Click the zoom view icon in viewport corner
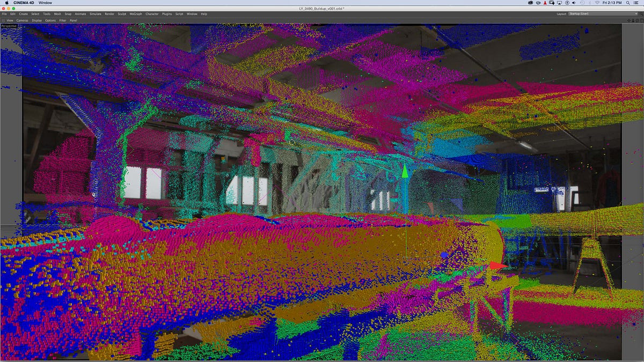Viewport: 644px width, 362px height. [x=633, y=20]
